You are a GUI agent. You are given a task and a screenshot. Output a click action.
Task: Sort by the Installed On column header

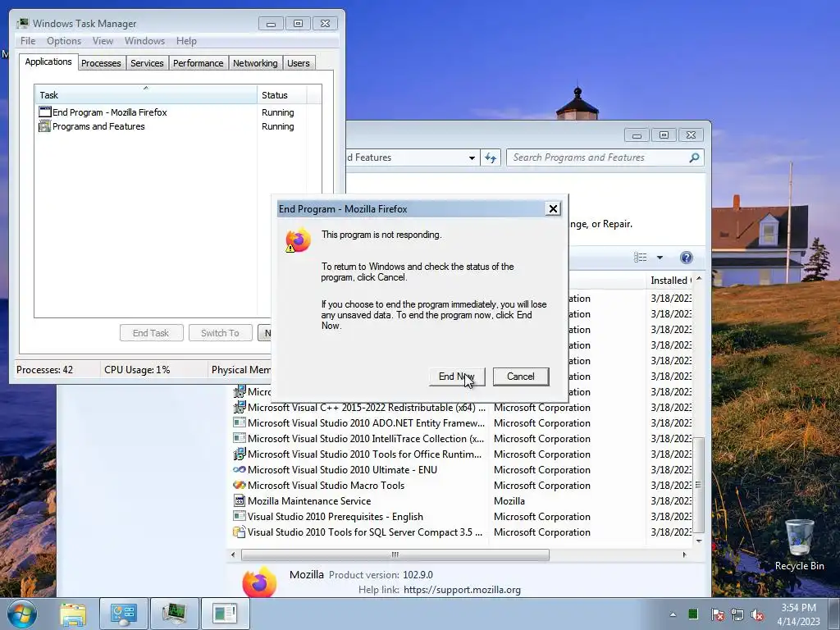(x=670, y=281)
